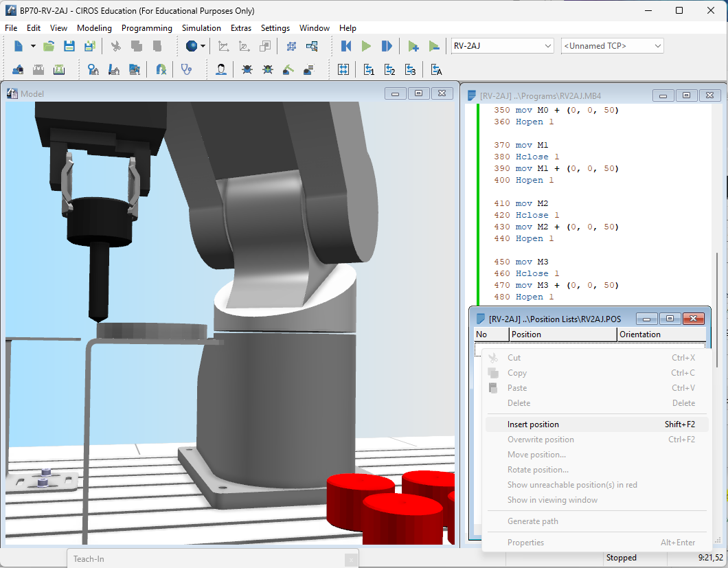
Task: Click the person avatar toolbar icon
Action: [x=221, y=69]
